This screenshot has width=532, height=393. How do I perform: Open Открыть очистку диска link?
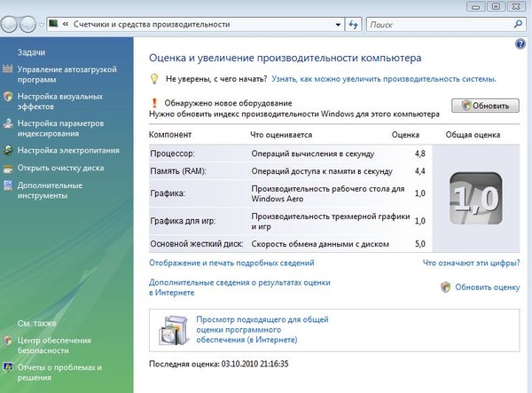coord(60,168)
